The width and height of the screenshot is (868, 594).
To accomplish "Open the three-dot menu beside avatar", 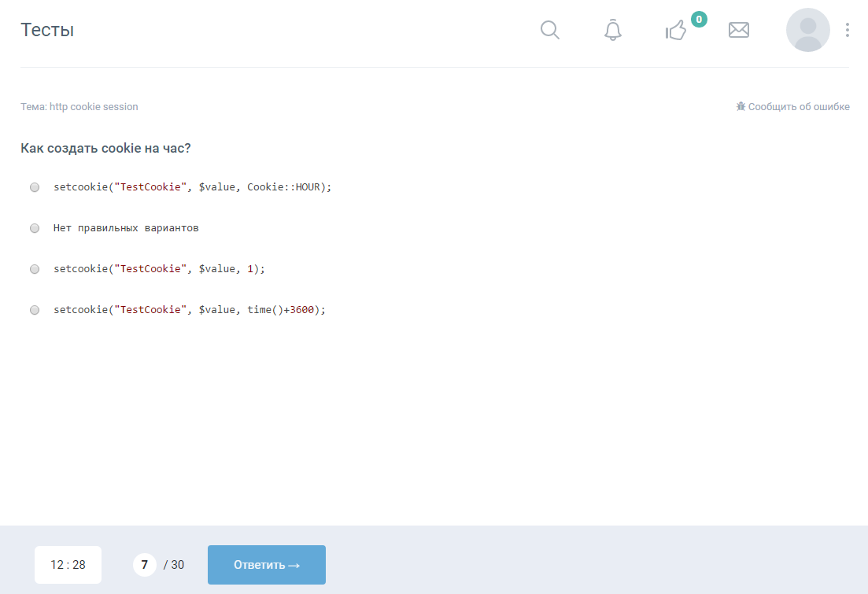I will click(847, 30).
